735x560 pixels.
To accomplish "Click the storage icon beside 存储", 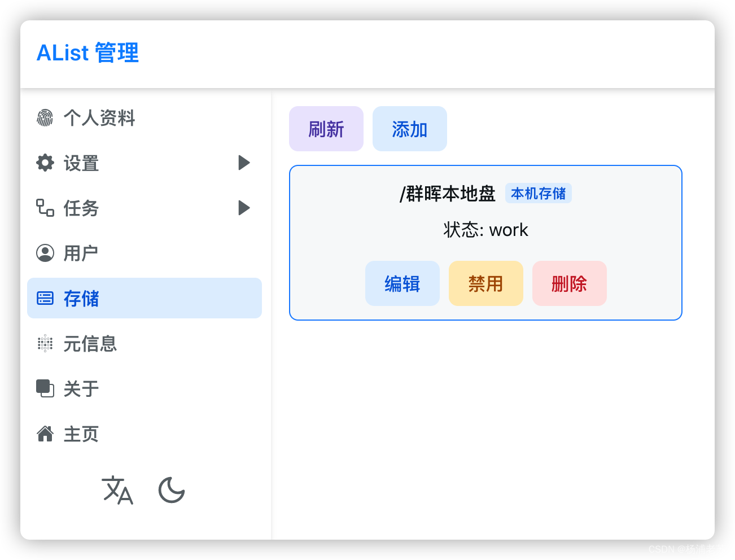I will click(45, 298).
